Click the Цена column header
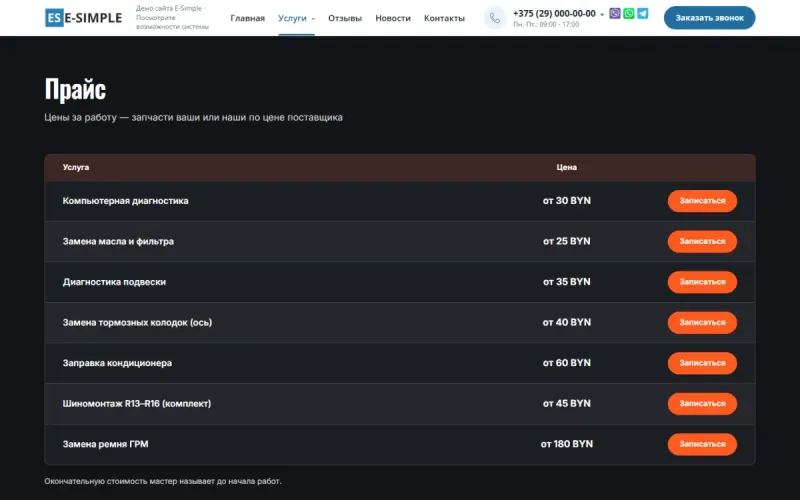 (566, 167)
